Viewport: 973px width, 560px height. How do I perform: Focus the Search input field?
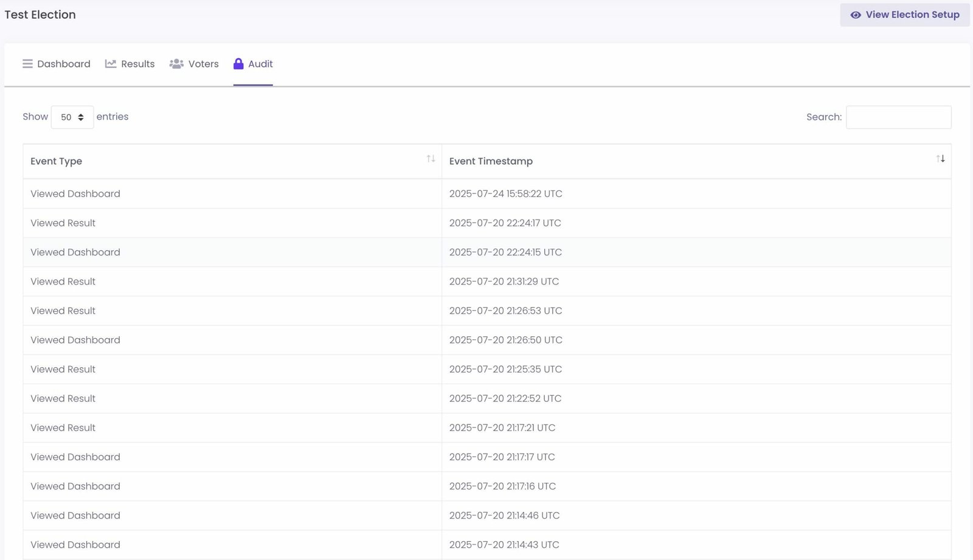coord(899,117)
